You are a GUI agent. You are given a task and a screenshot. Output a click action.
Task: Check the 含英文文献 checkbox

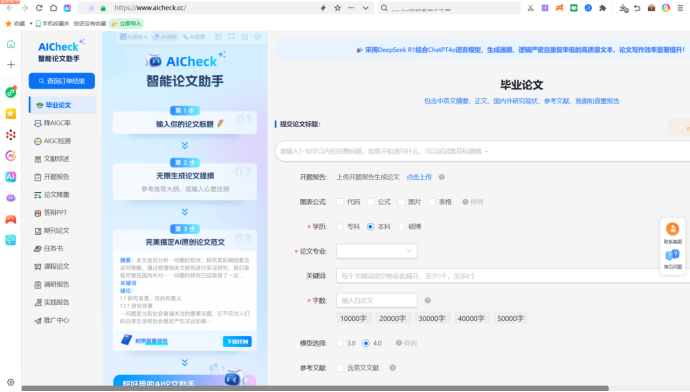pos(340,368)
